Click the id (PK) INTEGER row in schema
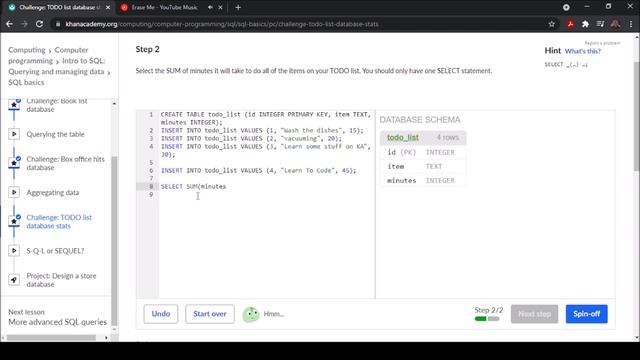The image size is (640, 360). 423,152
